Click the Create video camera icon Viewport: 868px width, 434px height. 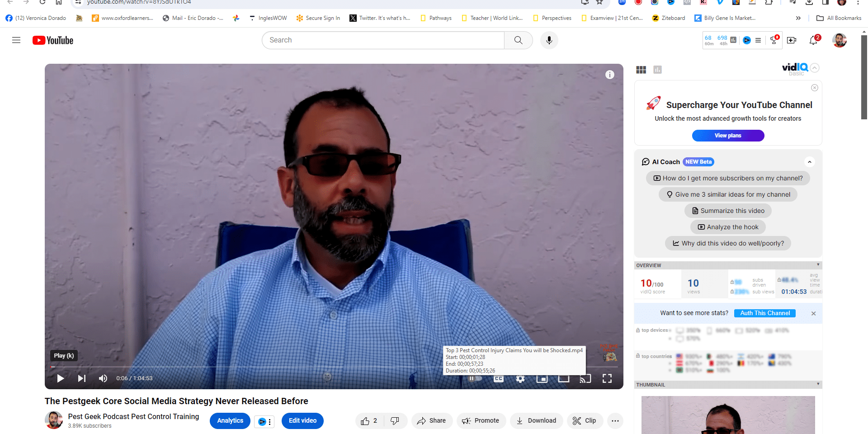pyautogui.click(x=792, y=40)
